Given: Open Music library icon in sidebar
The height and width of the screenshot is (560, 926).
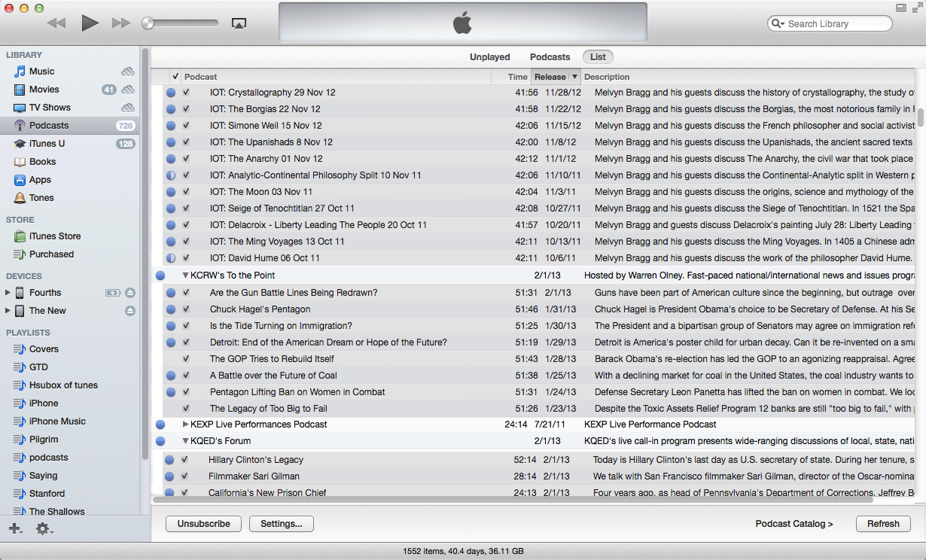Looking at the screenshot, I should [x=20, y=72].
